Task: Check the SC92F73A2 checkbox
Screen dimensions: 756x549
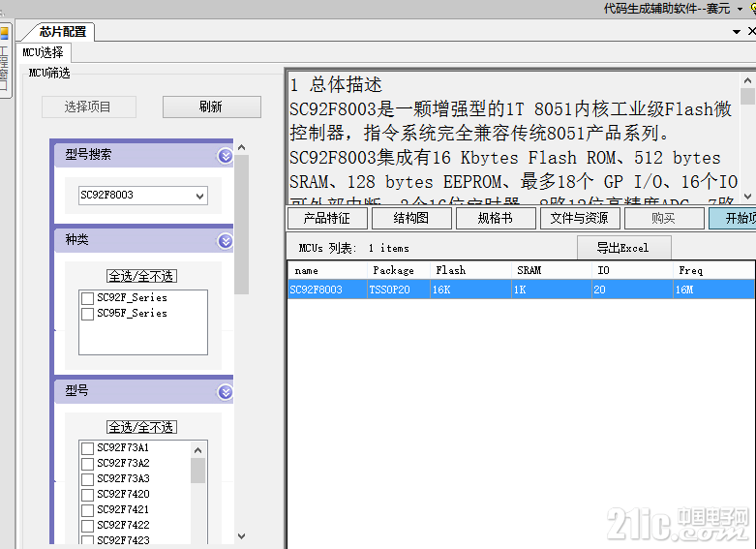Action: (x=87, y=464)
